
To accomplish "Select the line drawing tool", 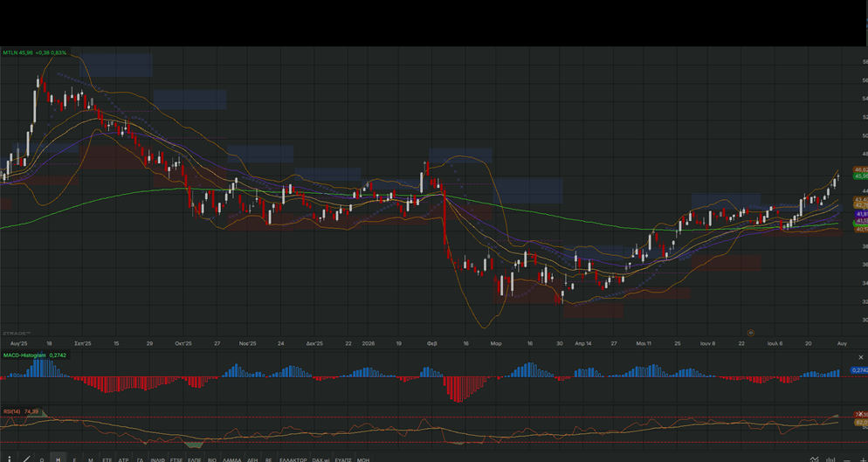I will tap(26, 459).
